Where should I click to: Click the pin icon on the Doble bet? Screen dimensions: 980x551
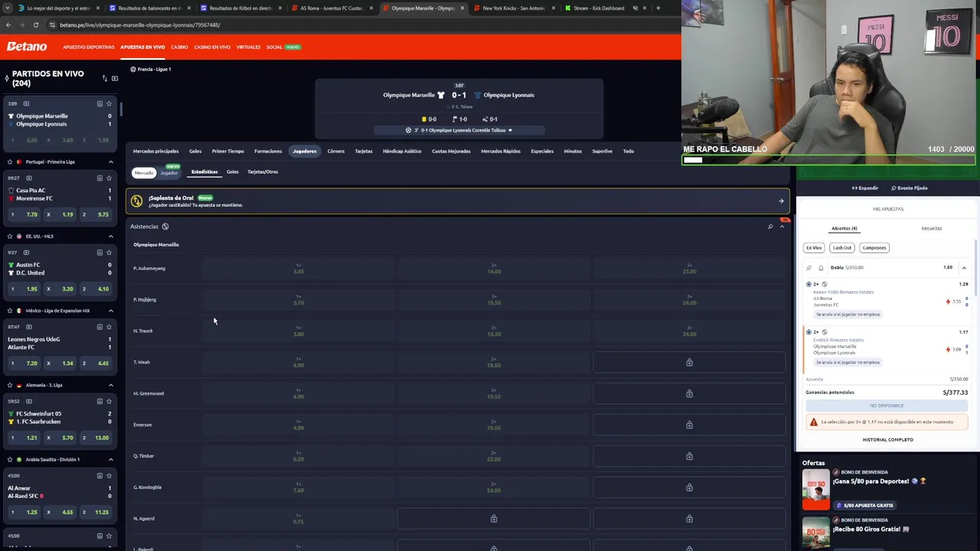[x=808, y=268]
